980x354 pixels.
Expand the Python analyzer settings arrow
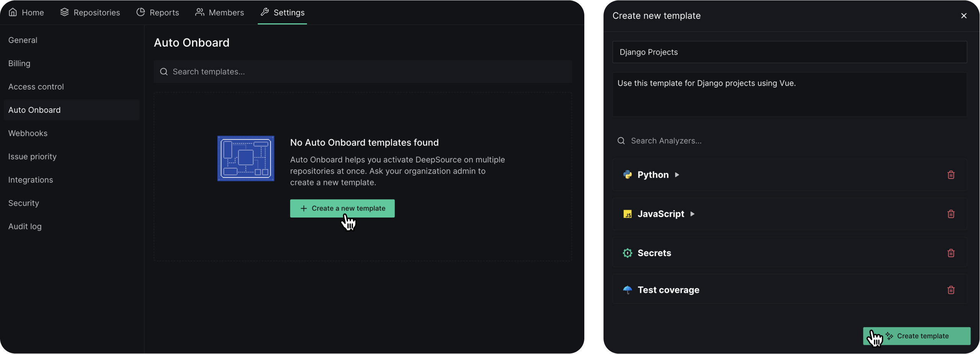(x=677, y=175)
